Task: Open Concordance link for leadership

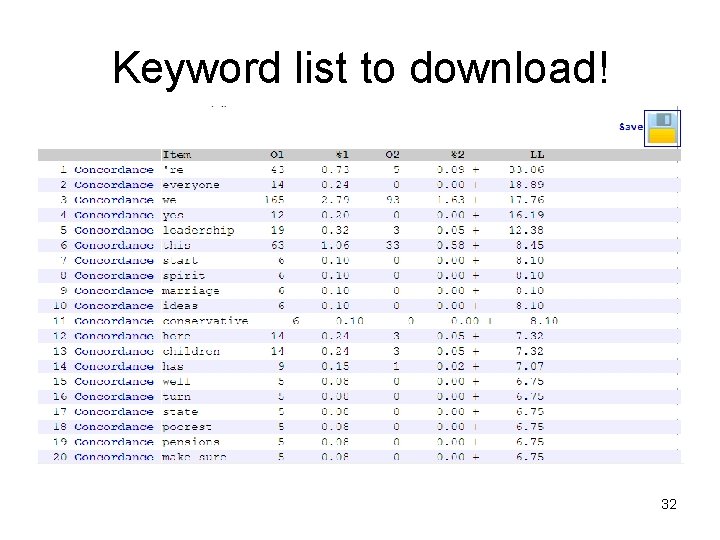Action: (x=114, y=231)
